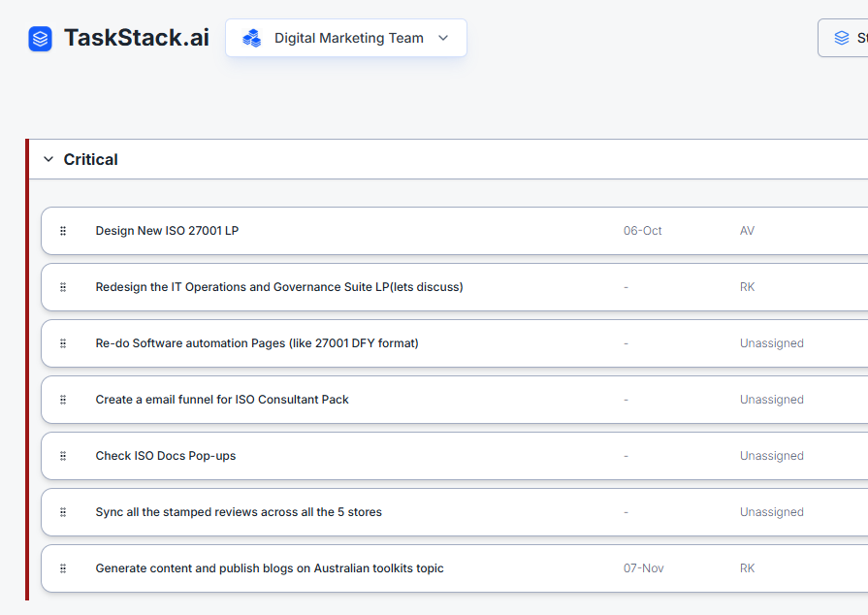Click the TaskStack.ai logo icon
The image size is (868, 615).
point(39,38)
